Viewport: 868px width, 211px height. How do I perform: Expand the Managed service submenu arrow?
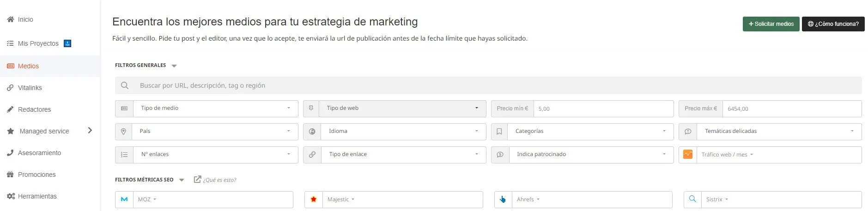point(90,131)
